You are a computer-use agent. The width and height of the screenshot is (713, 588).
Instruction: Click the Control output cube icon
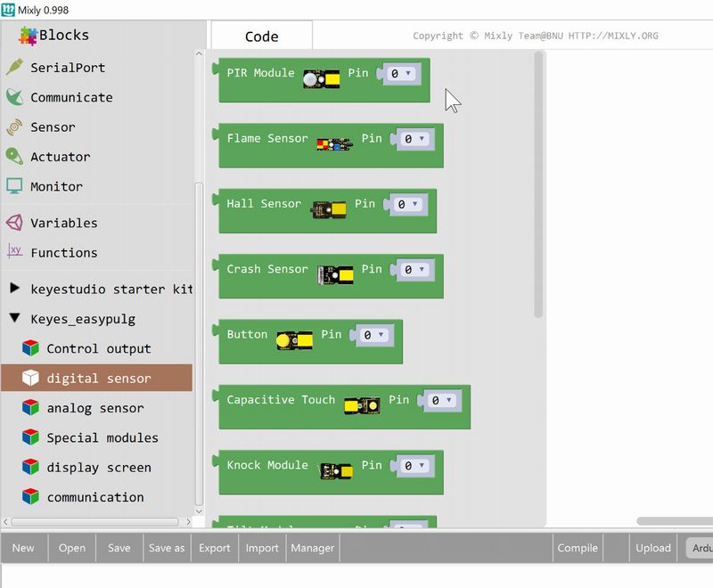[x=30, y=348]
